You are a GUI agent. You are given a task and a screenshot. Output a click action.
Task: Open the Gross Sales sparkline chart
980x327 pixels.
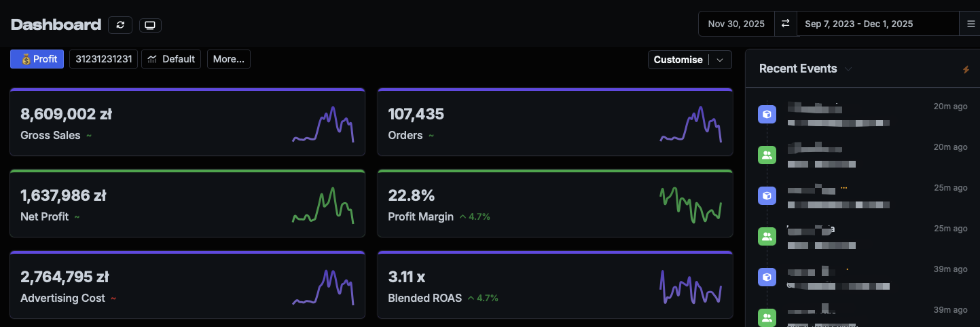tap(323, 123)
